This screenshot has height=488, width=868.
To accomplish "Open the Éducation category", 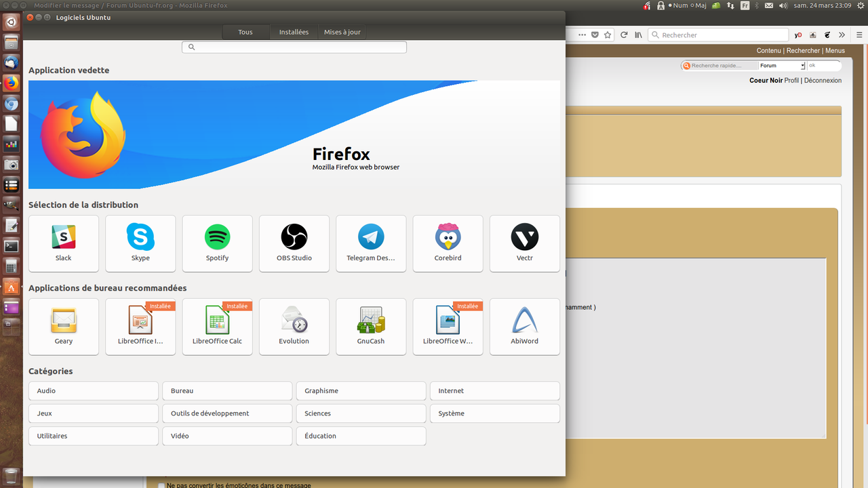I will coord(361,436).
